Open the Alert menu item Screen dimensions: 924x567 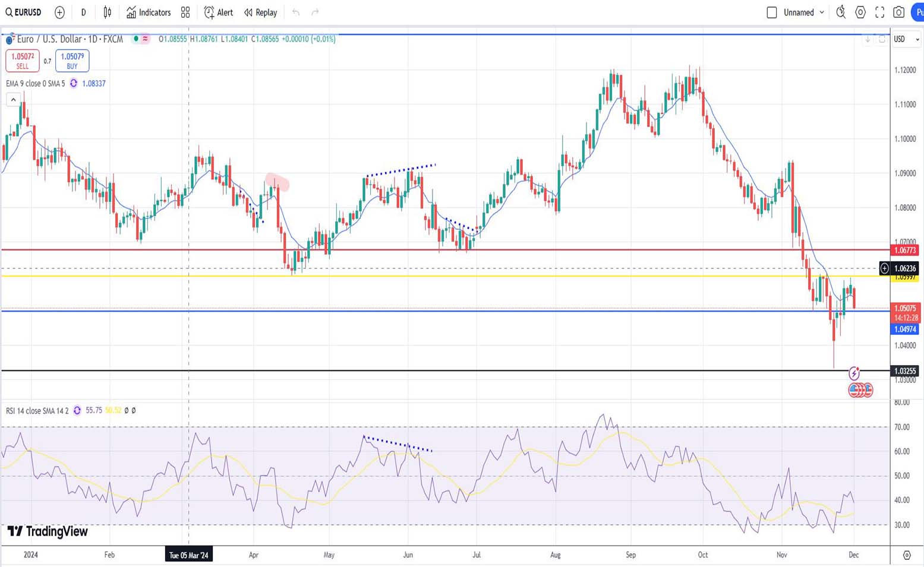point(219,12)
